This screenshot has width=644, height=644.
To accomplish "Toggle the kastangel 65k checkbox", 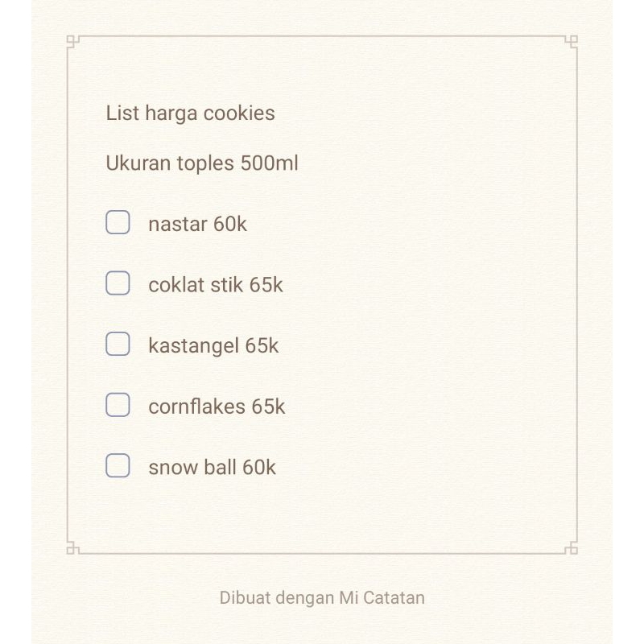I will point(118,344).
